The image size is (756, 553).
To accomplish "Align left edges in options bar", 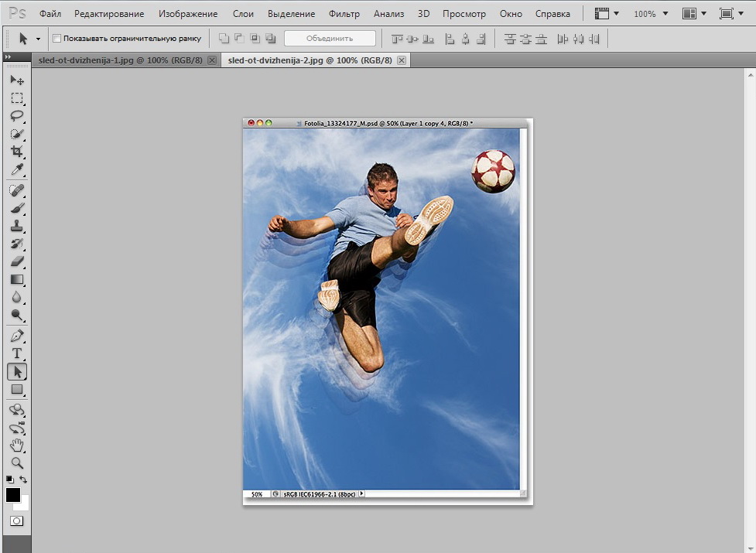I will pos(450,39).
